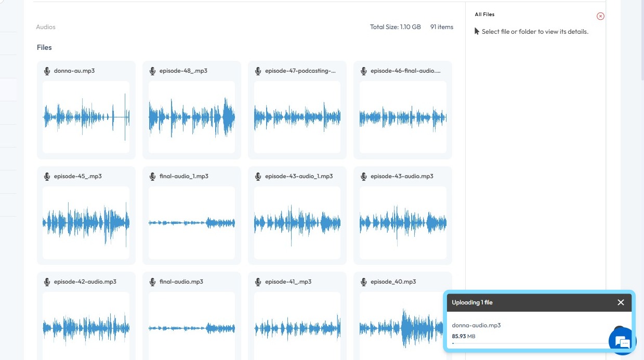Select the episode-46-final-audio waveform preview

[x=403, y=117]
